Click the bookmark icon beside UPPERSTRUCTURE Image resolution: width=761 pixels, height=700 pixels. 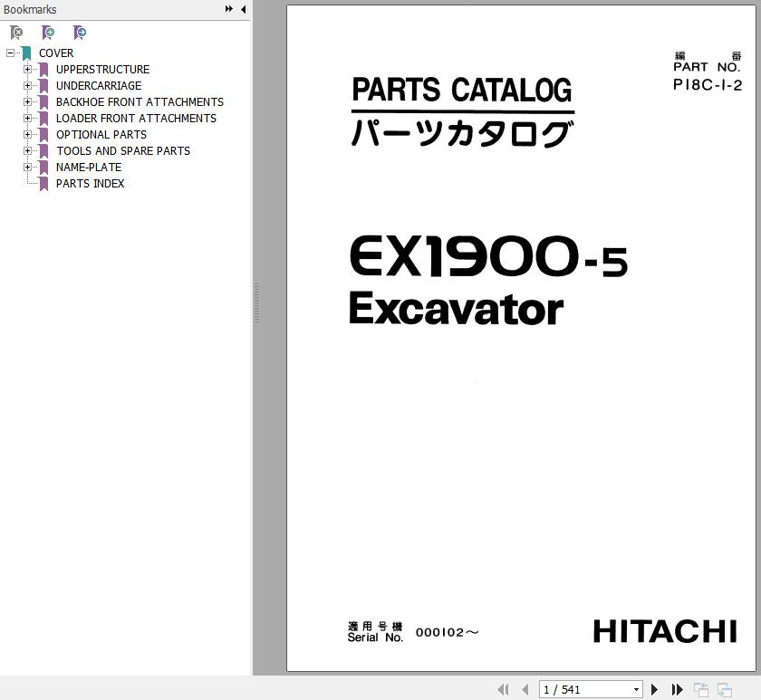coord(43,70)
